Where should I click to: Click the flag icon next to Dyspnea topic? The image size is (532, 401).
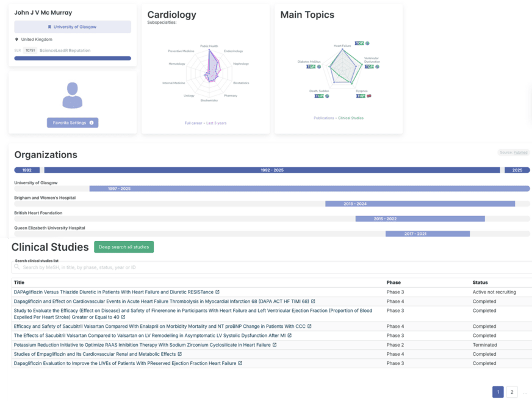(x=368, y=96)
